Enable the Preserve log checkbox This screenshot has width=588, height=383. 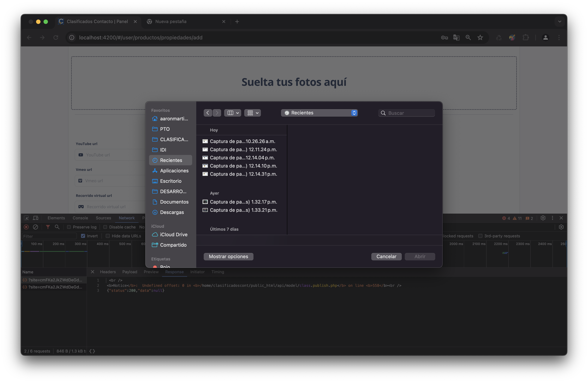click(x=69, y=227)
